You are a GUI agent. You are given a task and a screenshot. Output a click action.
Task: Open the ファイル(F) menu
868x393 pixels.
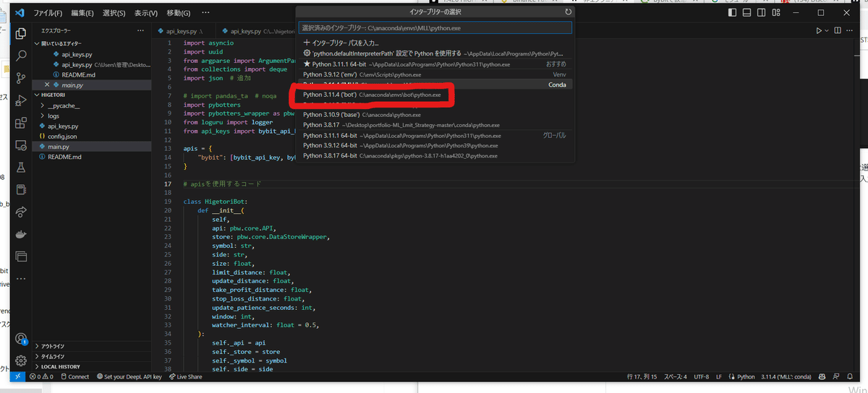click(x=48, y=12)
